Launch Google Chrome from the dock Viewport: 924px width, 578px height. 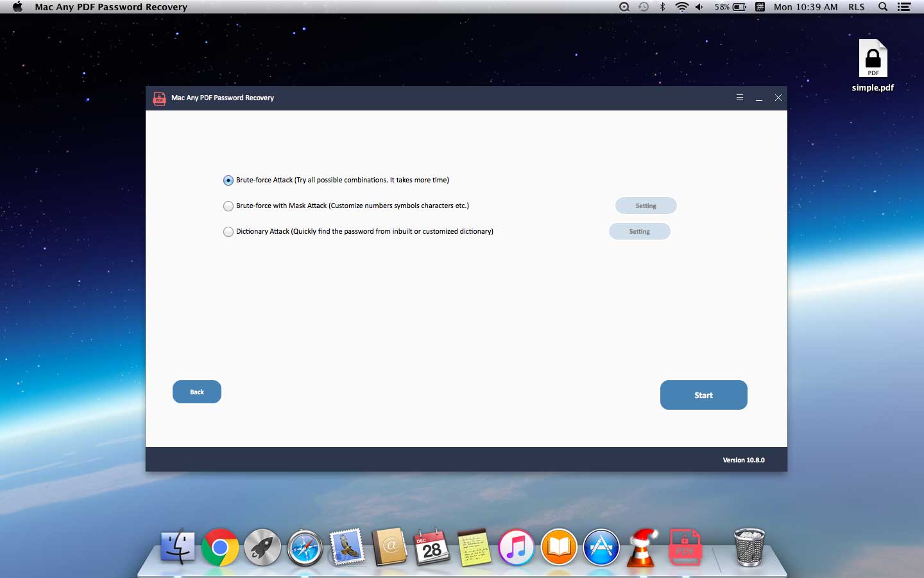pyautogui.click(x=219, y=548)
